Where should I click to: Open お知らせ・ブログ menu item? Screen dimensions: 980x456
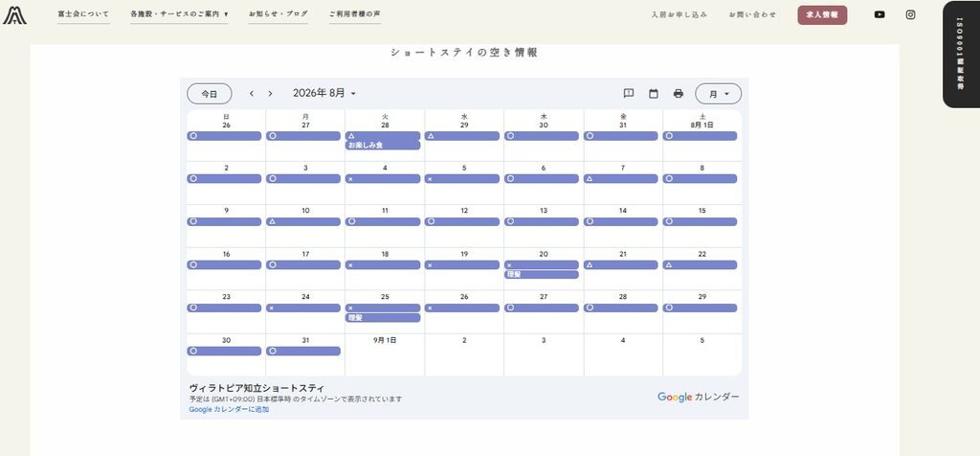[x=278, y=14]
